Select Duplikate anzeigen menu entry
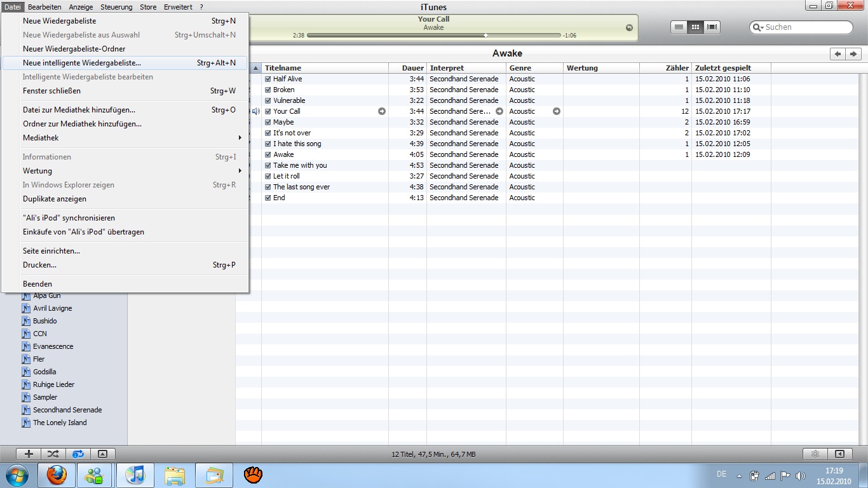 125,199
